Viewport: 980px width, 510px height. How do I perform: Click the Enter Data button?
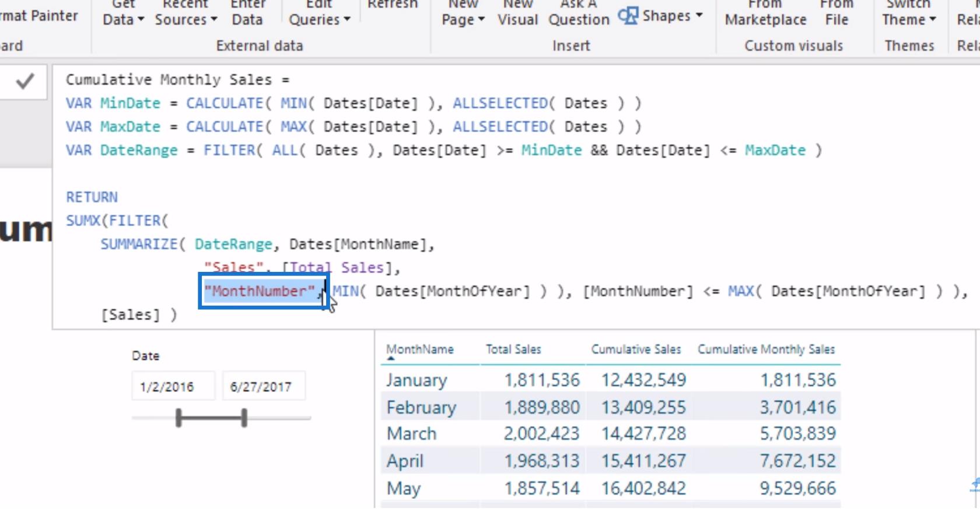[247, 13]
